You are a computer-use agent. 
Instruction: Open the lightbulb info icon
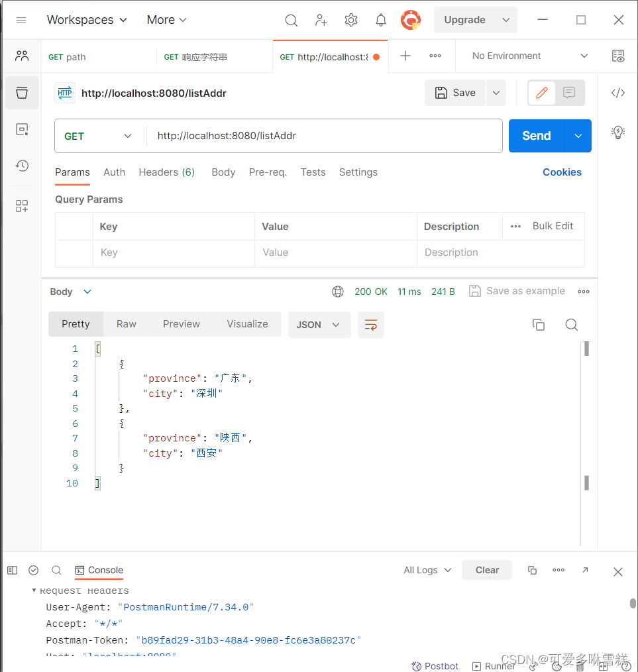618,133
